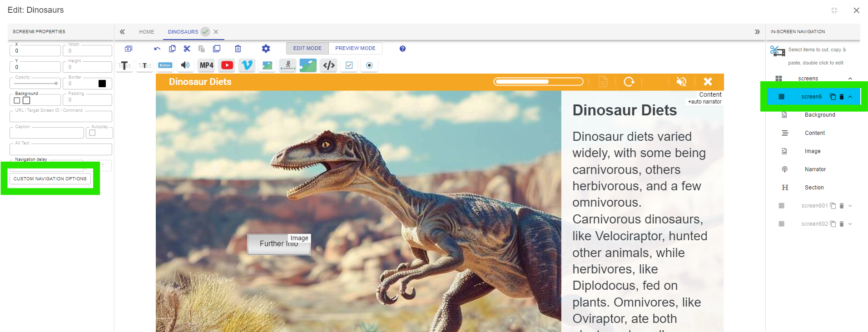Collapse the right panel with the double chevron
Viewport: 868px width, 332px height.
click(757, 32)
